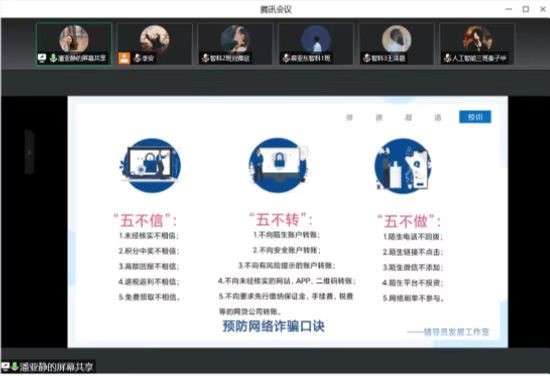The width and height of the screenshot is (550, 376).
Task: Click the muted mic icon on the fourth participant tile
Action: (286, 58)
